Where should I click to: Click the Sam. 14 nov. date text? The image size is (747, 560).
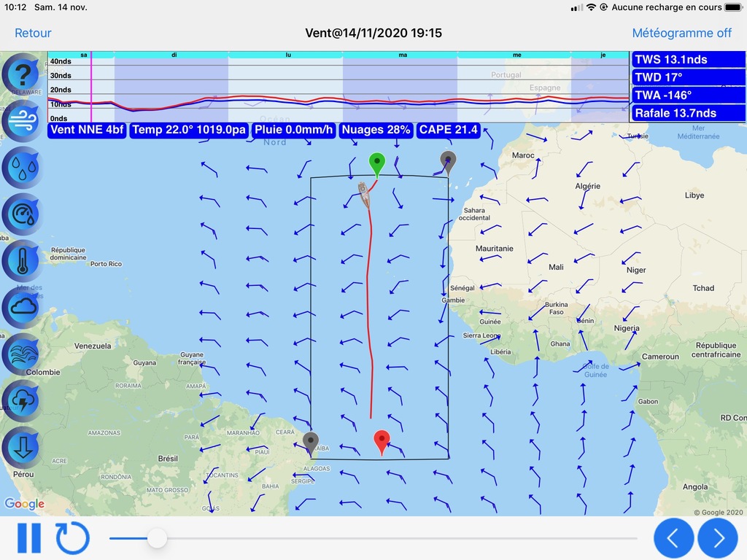click(61, 7)
